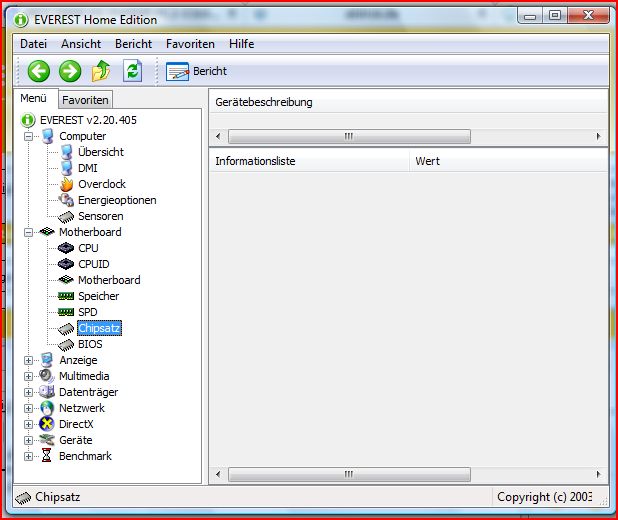Click the SPD memory module icon
The width and height of the screenshot is (618, 520).
coord(66,312)
